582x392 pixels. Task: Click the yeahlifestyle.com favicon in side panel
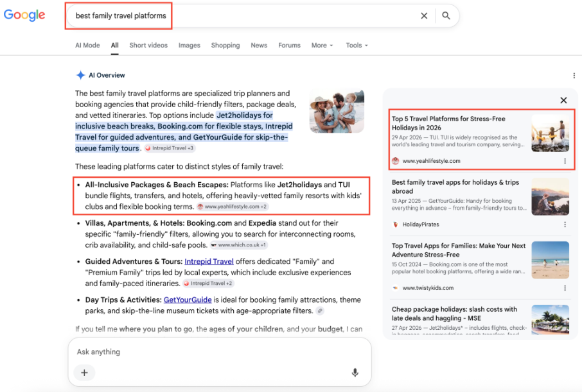click(x=395, y=161)
